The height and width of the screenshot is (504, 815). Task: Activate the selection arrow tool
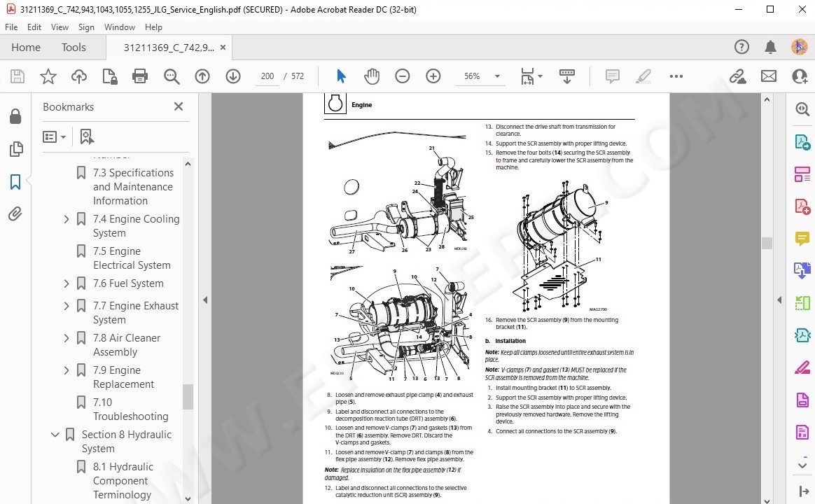(341, 76)
